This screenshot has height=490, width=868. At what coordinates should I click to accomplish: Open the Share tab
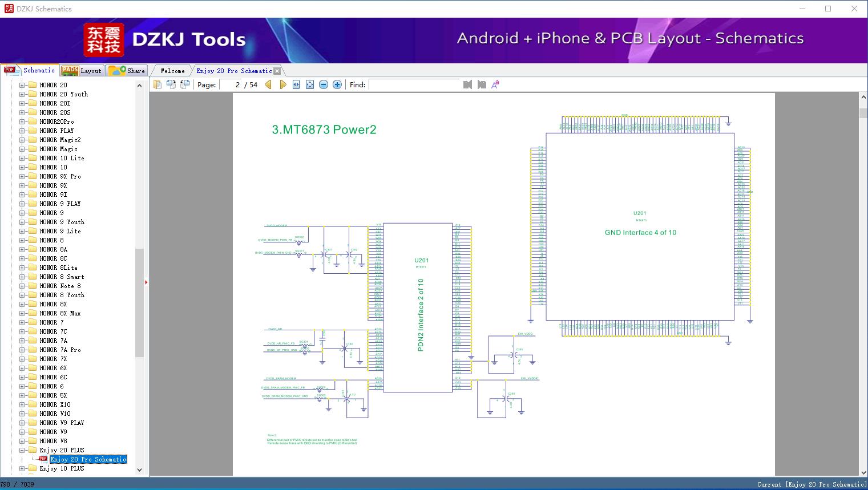pyautogui.click(x=127, y=71)
